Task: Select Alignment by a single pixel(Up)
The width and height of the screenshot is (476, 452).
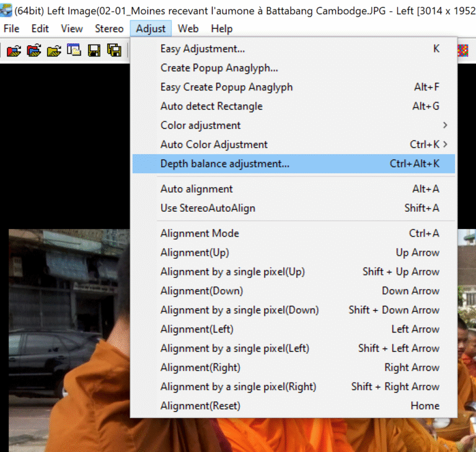Action: coord(294,271)
